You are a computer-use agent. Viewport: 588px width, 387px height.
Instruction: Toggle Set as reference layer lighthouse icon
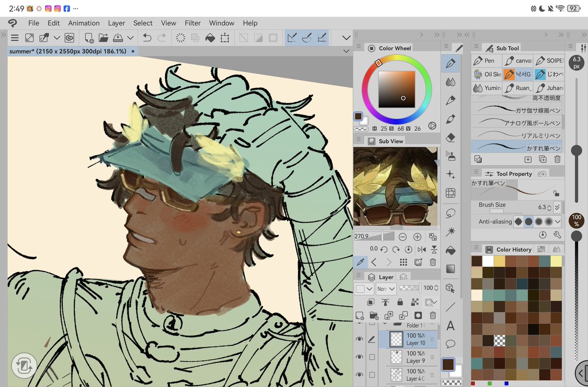(386, 302)
